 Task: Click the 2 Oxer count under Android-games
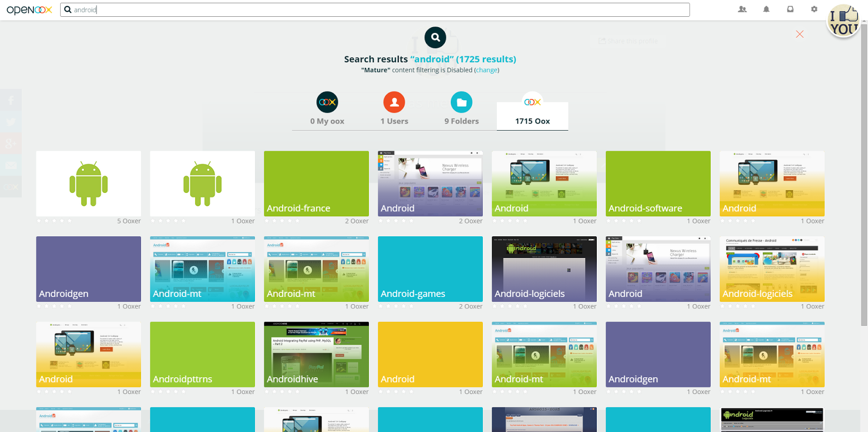click(470, 306)
